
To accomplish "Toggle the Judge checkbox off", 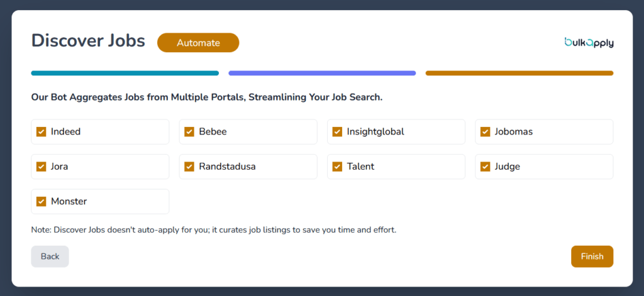I will (x=485, y=167).
